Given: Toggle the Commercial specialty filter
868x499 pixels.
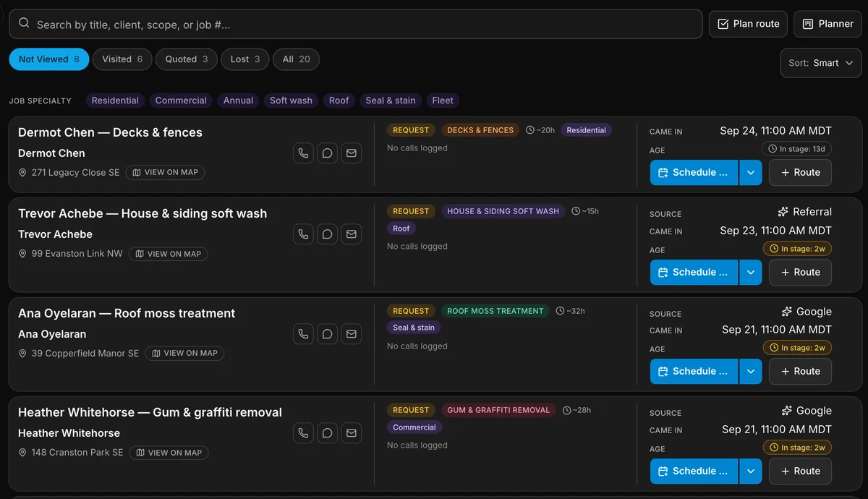Looking at the screenshot, I should pos(181,101).
